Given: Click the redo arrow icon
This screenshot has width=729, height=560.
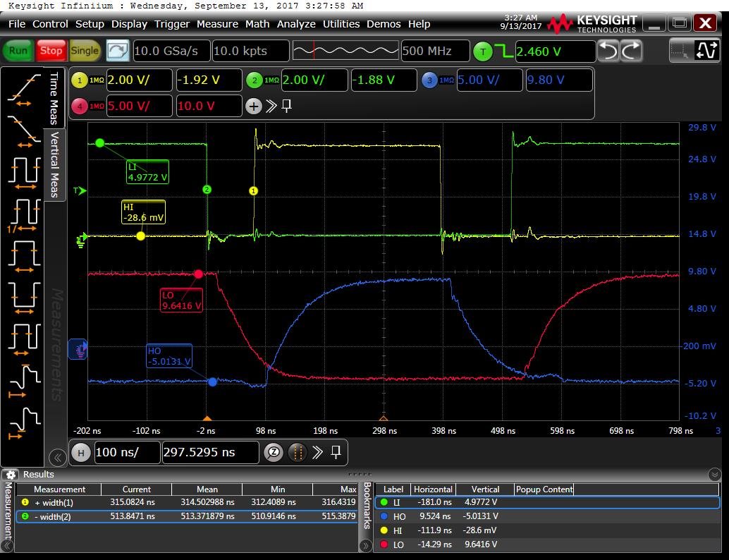Looking at the screenshot, I should tap(632, 51).
